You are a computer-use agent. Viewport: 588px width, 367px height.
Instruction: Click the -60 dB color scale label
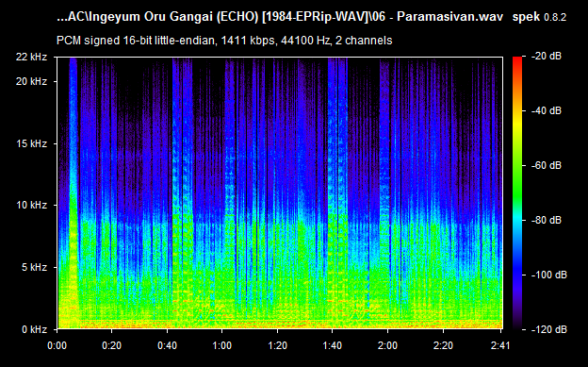pyautogui.click(x=547, y=166)
